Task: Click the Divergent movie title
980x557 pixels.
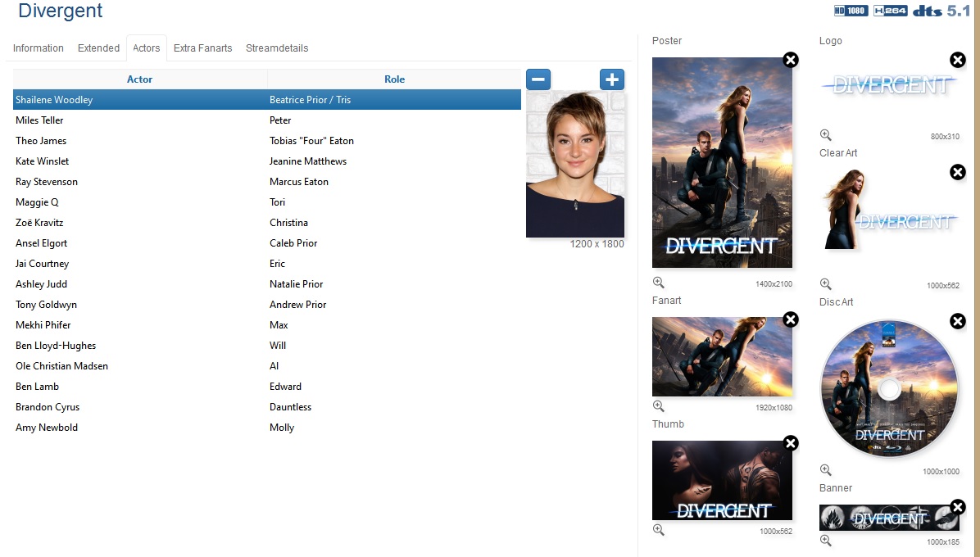Action: (61, 11)
